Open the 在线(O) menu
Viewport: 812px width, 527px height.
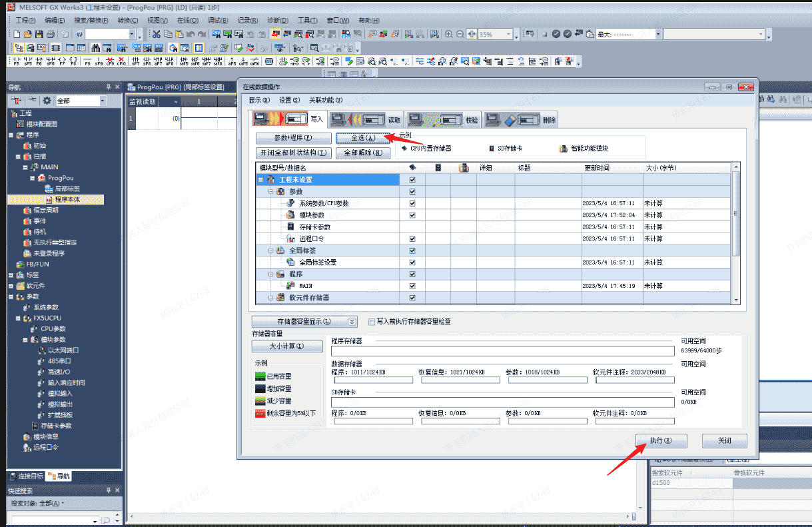tap(187, 20)
